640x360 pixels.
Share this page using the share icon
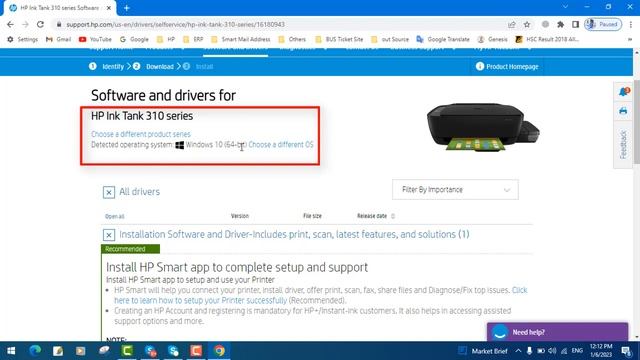click(512, 24)
